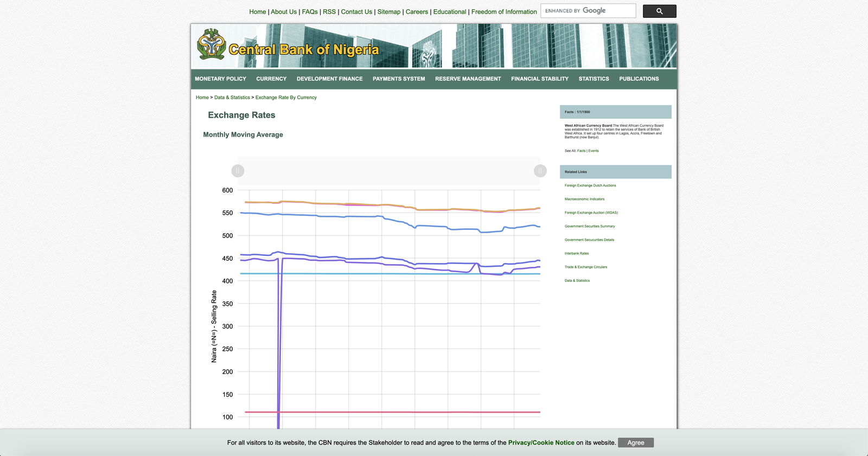
Task: Open the Financial Stability menu
Action: (x=540, y=79)
